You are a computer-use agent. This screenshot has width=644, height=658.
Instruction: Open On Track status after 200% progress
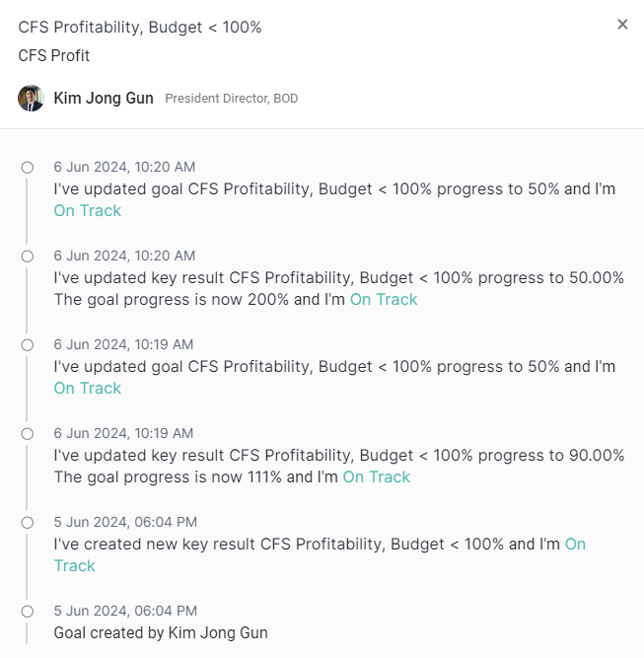(384, 299)
